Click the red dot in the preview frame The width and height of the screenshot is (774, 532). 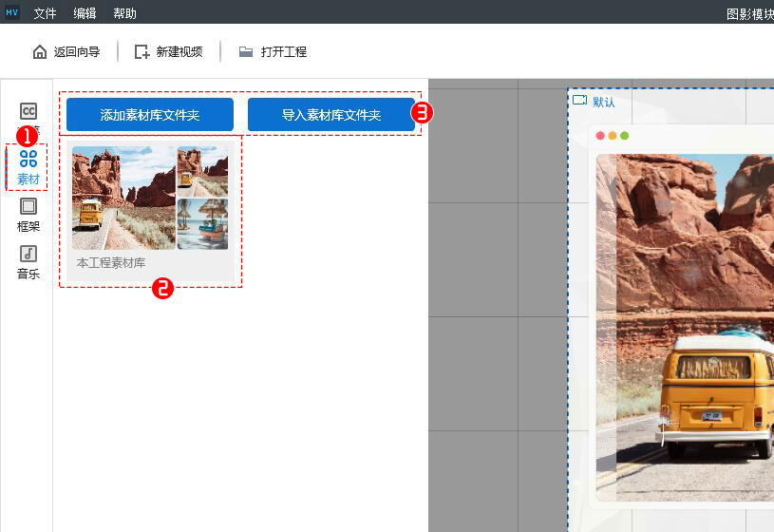pyautogui.click(x=600, y=136)
